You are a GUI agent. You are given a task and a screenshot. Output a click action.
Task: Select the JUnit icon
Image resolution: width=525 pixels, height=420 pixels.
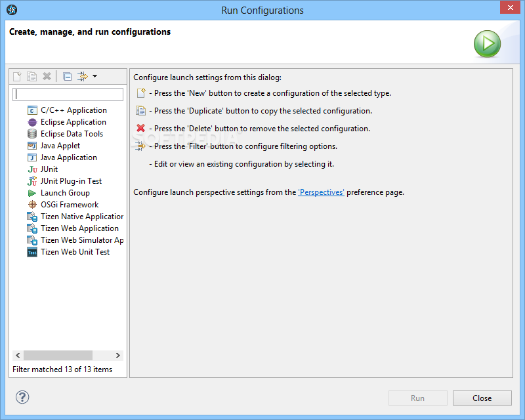(32, 169)
